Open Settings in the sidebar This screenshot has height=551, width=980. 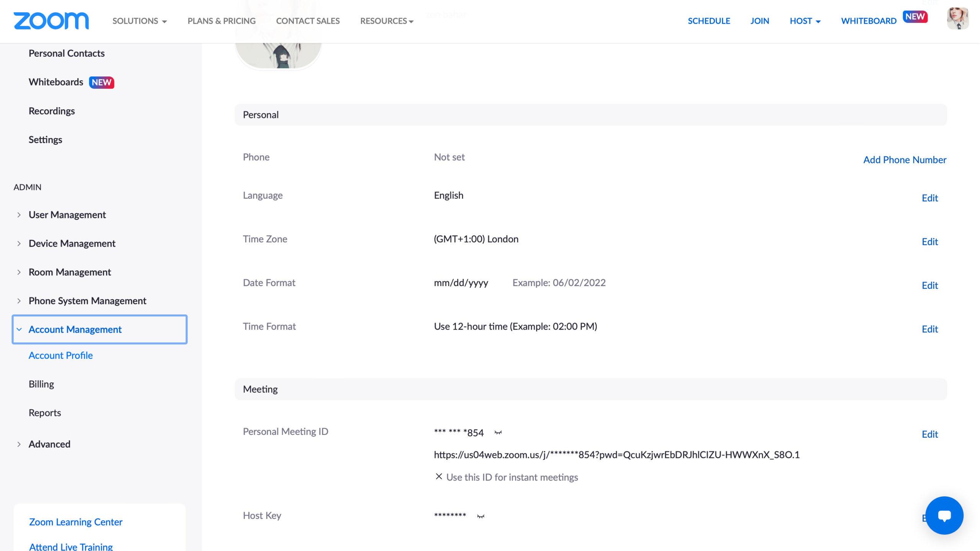click(45, 140)
